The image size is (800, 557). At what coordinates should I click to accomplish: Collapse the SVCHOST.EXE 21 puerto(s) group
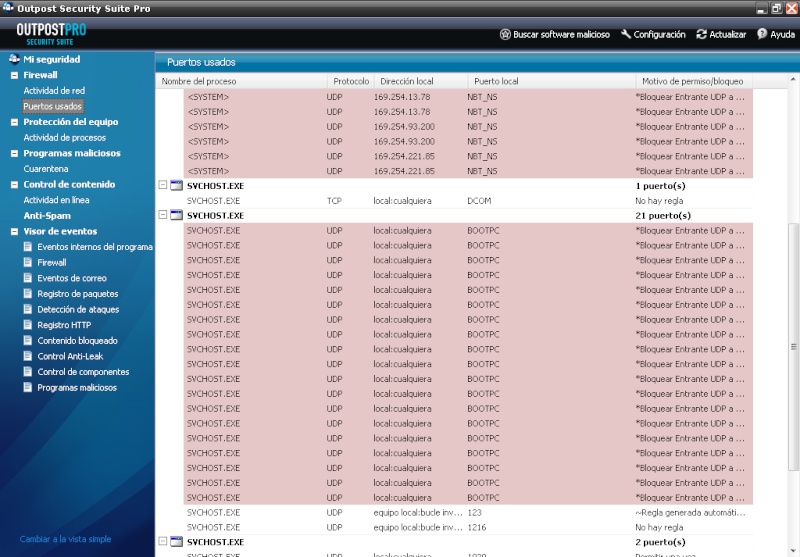tap(163, 215)
